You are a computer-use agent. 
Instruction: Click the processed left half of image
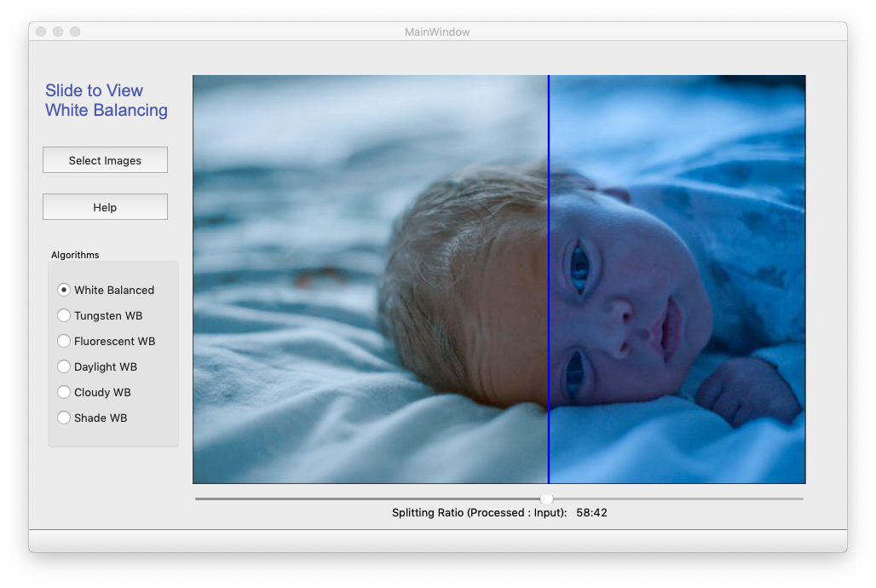coord(370,280)
